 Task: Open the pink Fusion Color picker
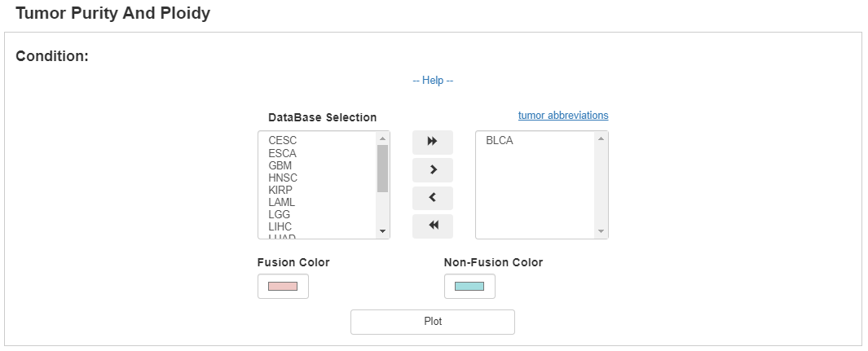(x=283, y=287)
